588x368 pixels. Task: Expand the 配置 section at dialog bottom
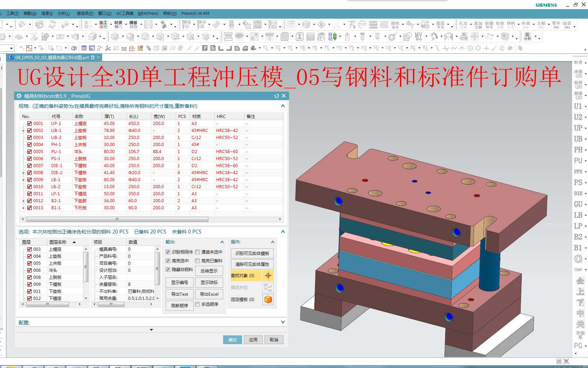pos(282,322)
